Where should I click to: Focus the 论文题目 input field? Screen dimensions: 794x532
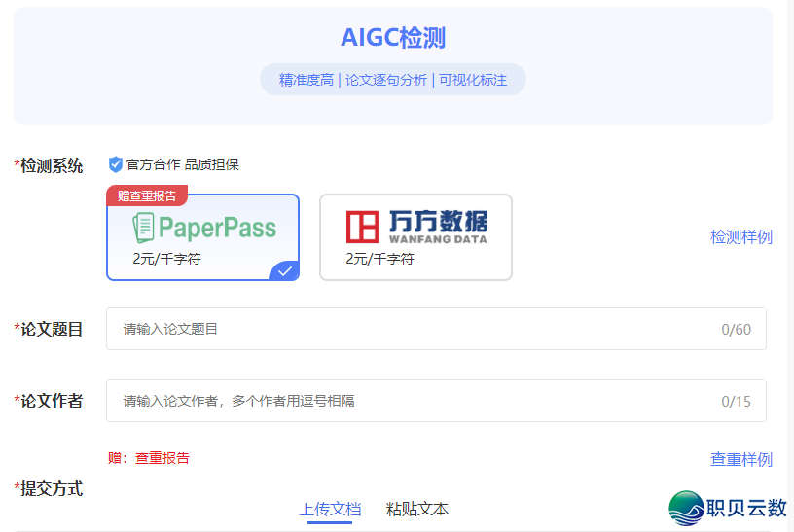pos(436,329)
